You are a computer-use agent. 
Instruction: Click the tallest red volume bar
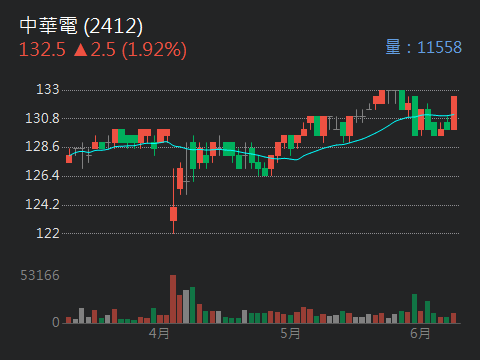pos(173,299)
